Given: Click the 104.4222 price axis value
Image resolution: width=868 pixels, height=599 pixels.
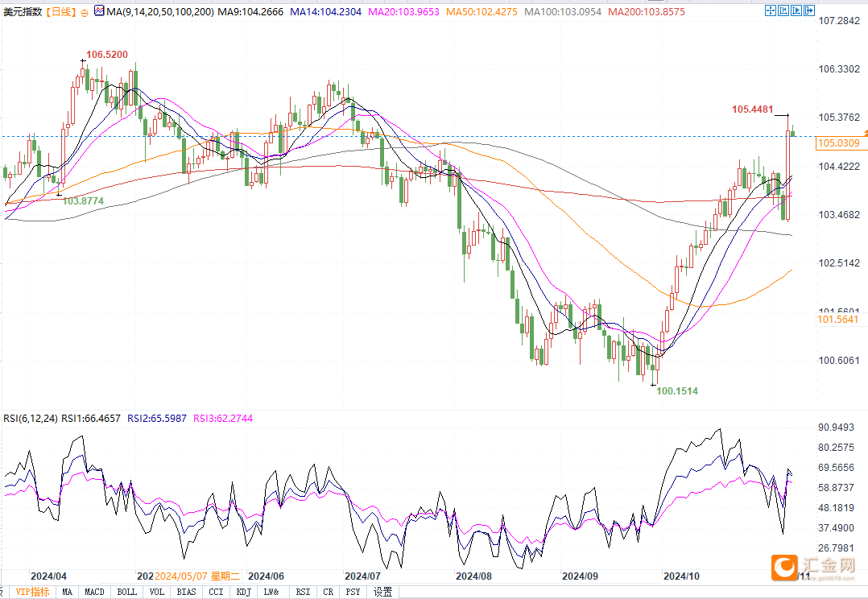Looking at the screenshot, I should tap(839, 166).
